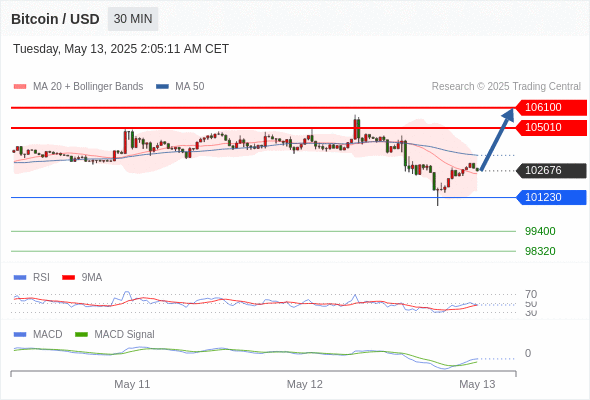Click the 99400 green support value
Image resolution: width=590 pixels, height=400 pixels.
point(540,231)
